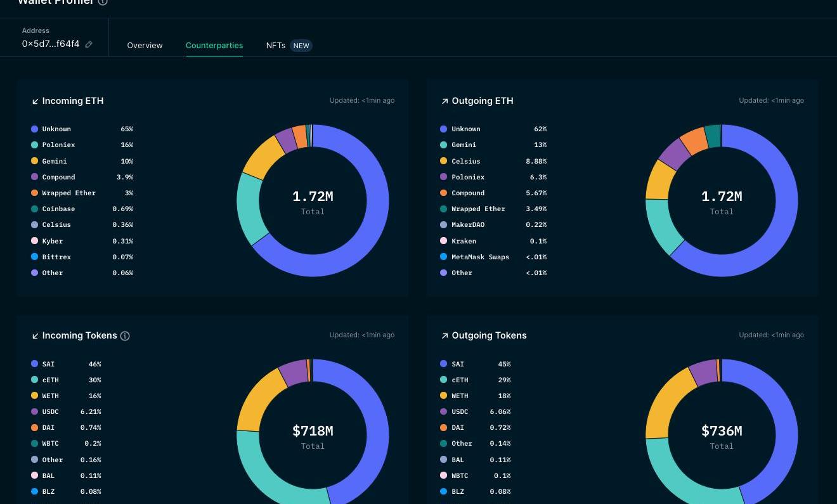Click the 1.72M total in Incoming ETH chart

pyautogui.click(x=313, y=197)
